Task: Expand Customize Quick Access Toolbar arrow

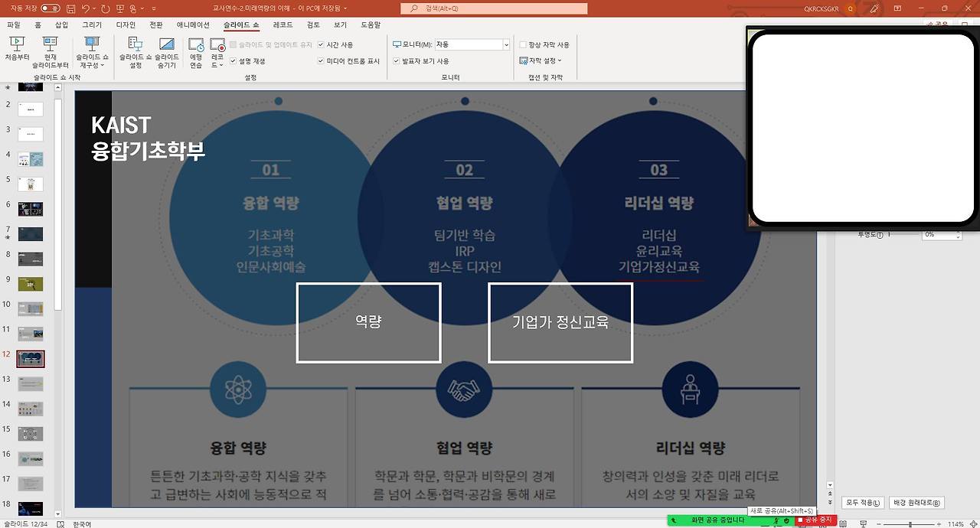Action: (154, 9)
